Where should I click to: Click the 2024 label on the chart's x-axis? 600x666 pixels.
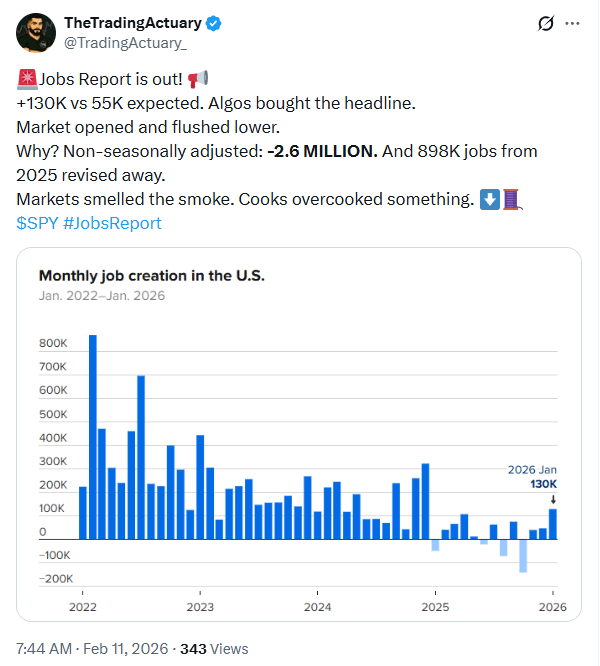(317, 607)
